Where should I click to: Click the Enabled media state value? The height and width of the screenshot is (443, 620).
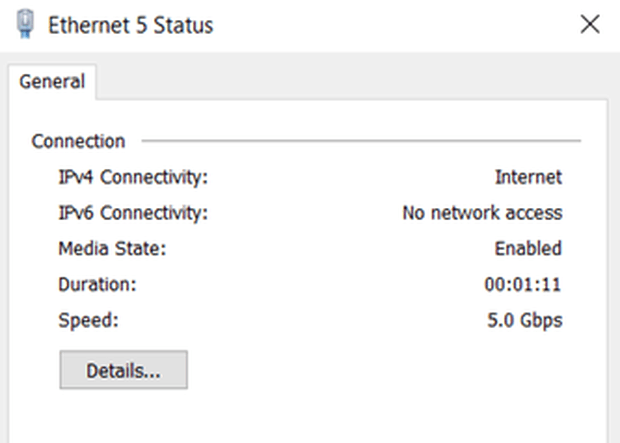point(528,249)
